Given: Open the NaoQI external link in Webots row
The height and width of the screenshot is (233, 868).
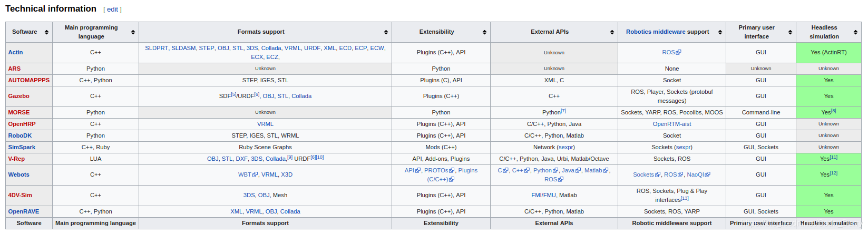Looking at the screenshot, I should coord(698,174).
